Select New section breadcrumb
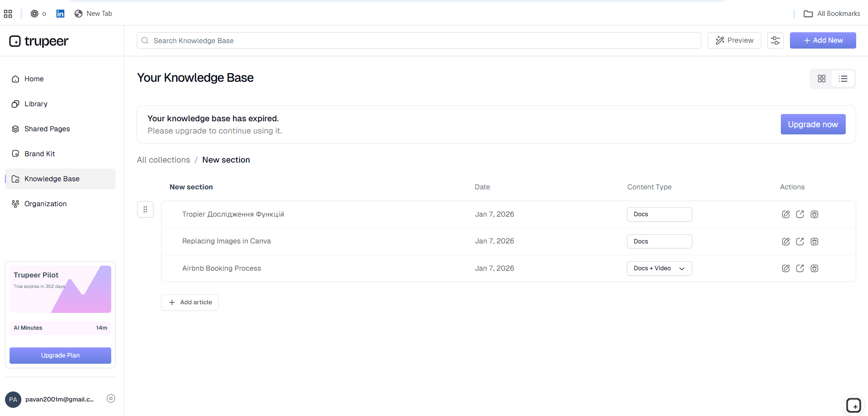 226,160
